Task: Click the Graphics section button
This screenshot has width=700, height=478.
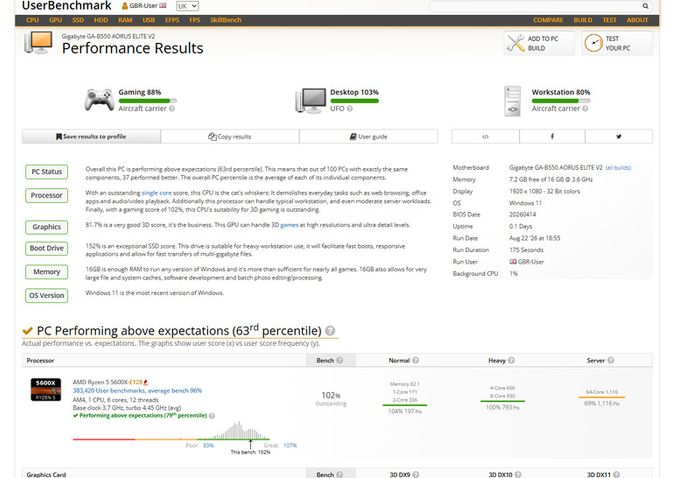Action: 46,227
